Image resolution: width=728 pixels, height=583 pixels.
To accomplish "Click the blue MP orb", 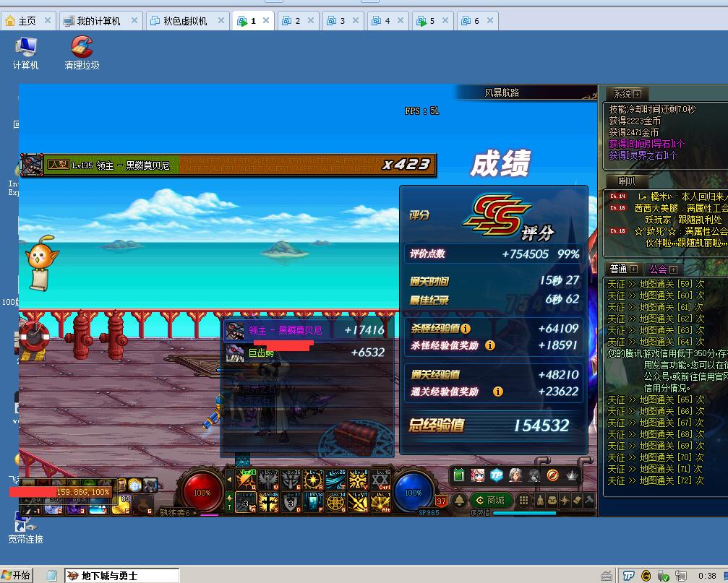I will point(413,492).
